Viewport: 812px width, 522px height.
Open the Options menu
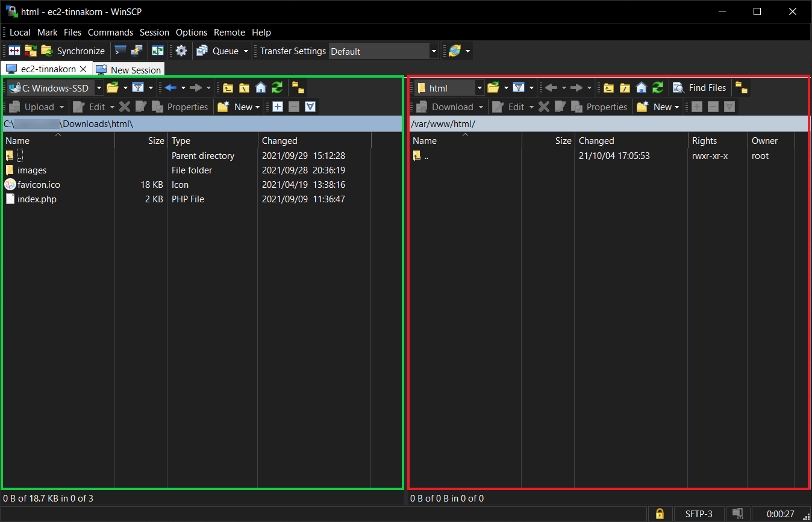coord(192,33)
